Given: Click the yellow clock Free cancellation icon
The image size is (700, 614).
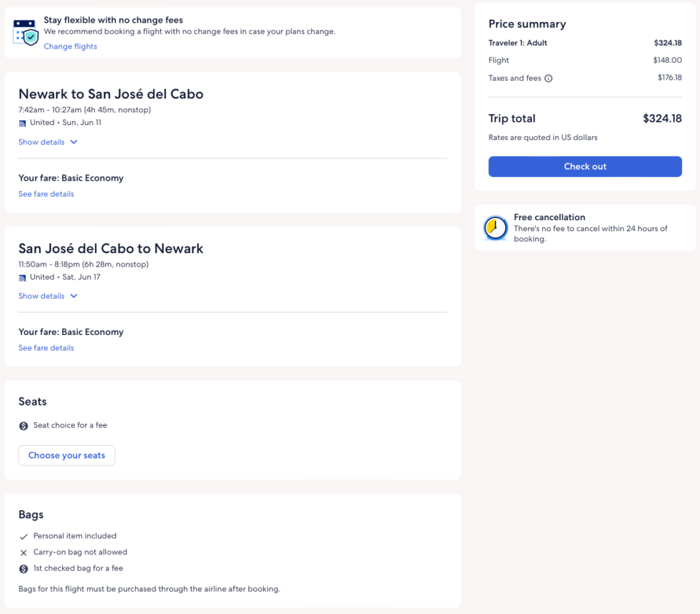Looking at the screenshot, I should [496, 228].
